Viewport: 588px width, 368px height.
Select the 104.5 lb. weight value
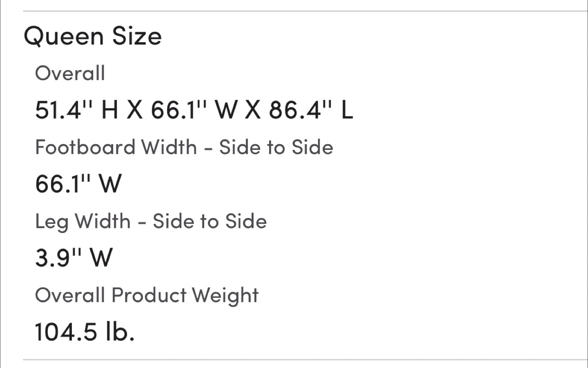(x=85, y=332)
